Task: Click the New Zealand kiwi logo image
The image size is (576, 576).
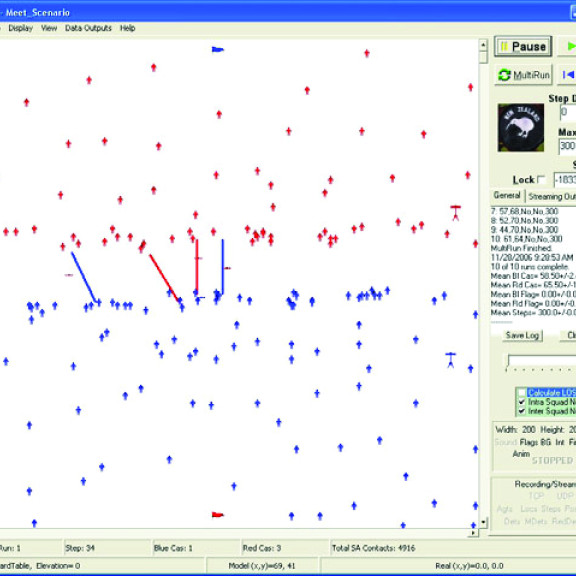Action: (x=521, y=127)
